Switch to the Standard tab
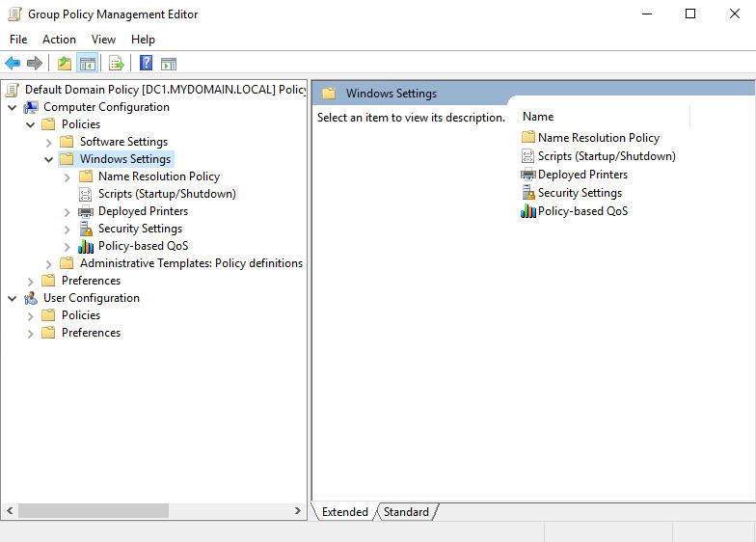The width and height of the screenshot is (756, 542). 406,512
